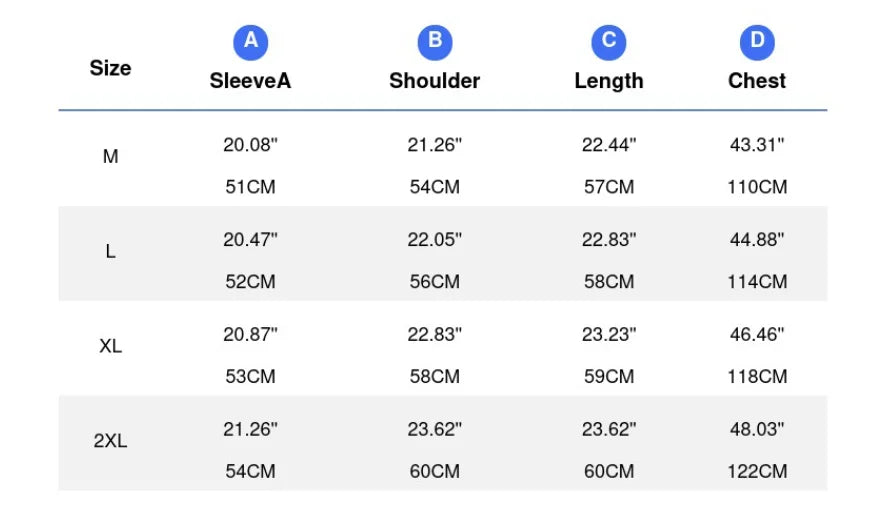Select the XL size row label

(111, 346)
